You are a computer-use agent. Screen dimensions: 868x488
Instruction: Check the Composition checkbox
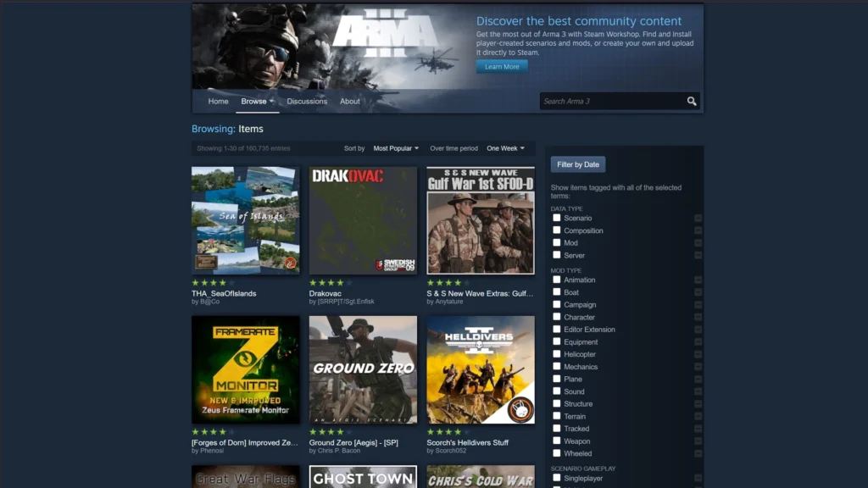coord(556,230)
